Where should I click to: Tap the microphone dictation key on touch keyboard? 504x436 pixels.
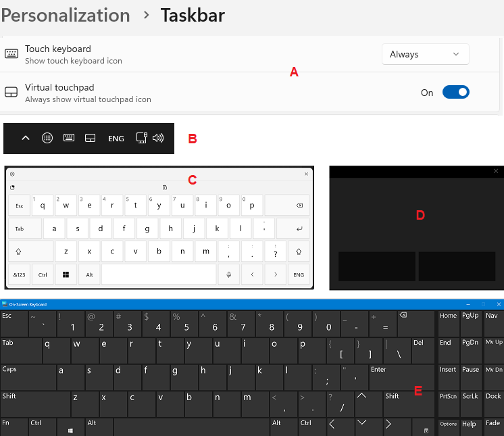229,274
